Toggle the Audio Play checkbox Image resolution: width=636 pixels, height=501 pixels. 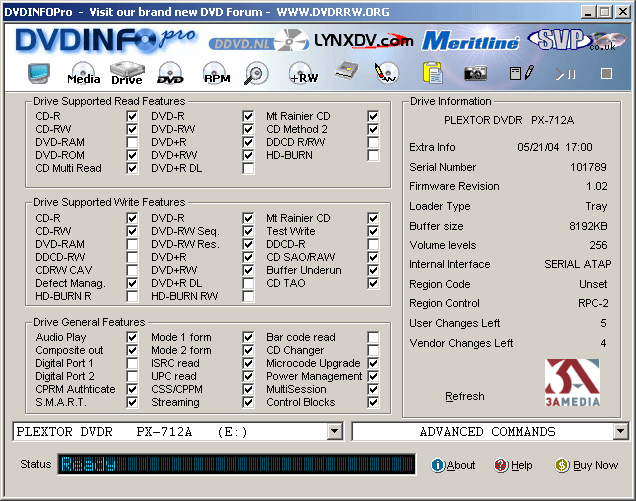click(x=132, y=337)
